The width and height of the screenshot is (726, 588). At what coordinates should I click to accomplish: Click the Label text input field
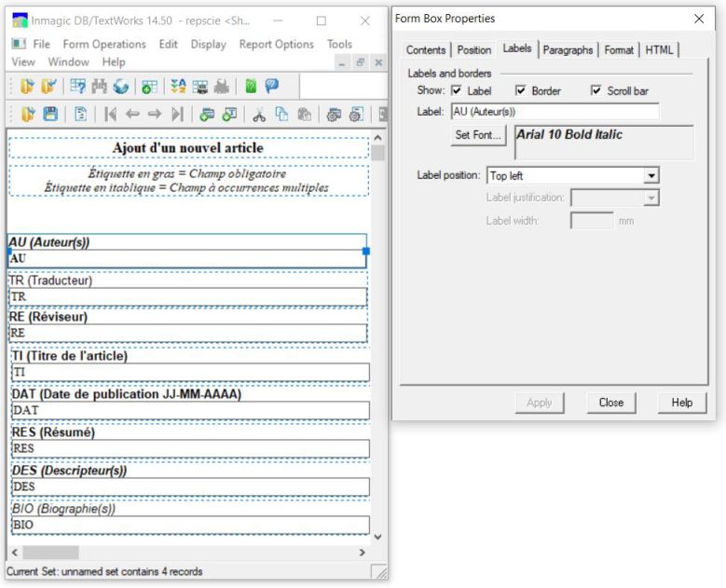[555, 112]
